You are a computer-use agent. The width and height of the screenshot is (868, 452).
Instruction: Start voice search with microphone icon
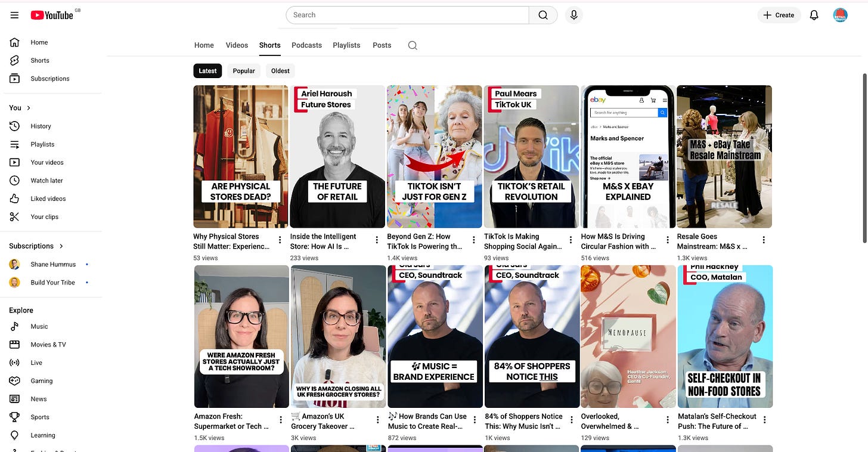click(x=573, y=15)
